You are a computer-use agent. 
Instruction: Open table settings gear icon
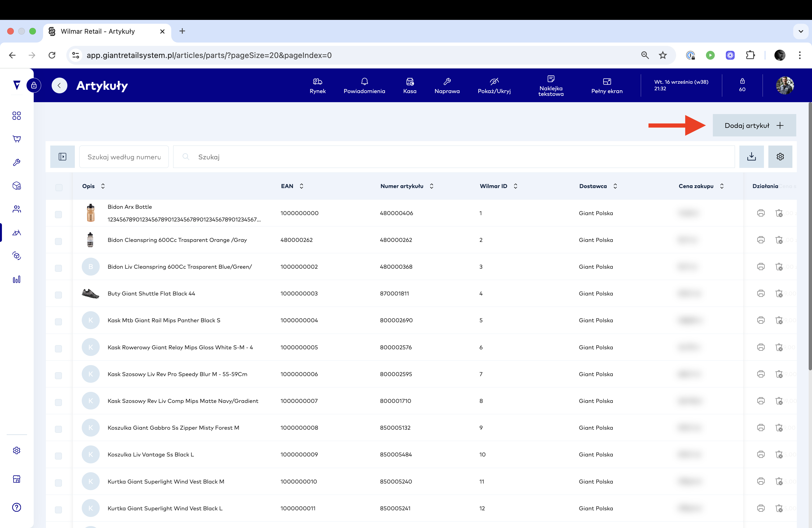point(780,157)
